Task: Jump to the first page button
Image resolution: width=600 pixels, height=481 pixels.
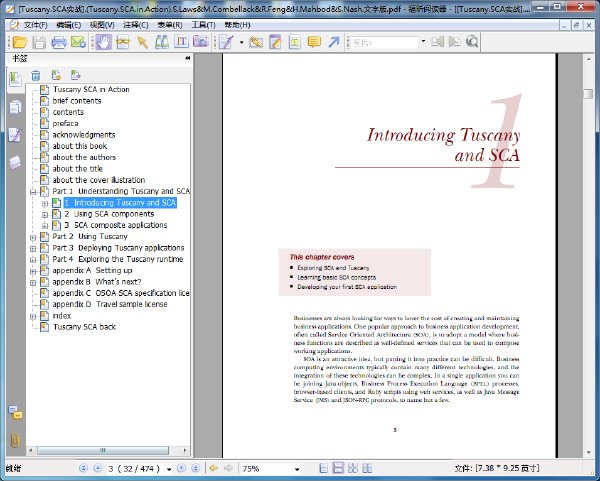Action: pyautogui.click(x=83, y=468)
